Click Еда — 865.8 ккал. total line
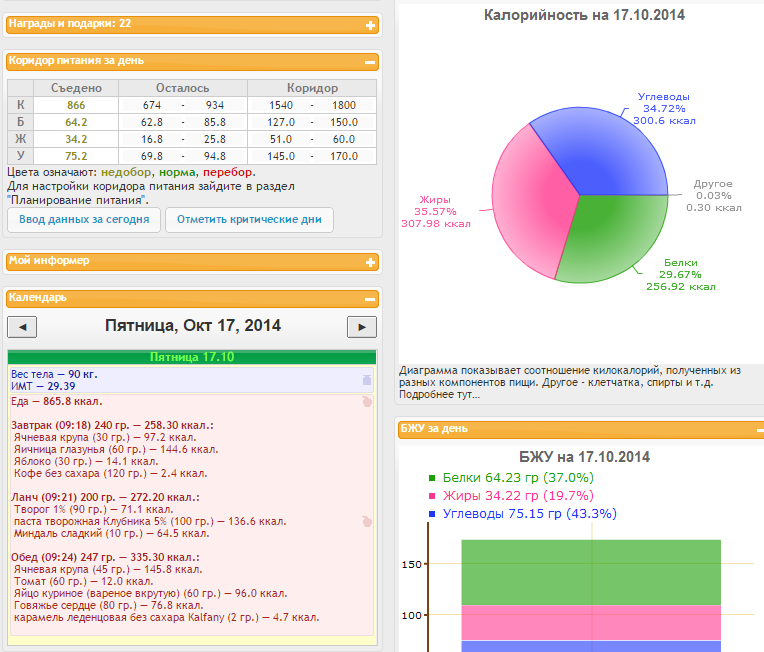Image resolution: width=764 pixels, height=652 pixels. (x=57, y=402)
